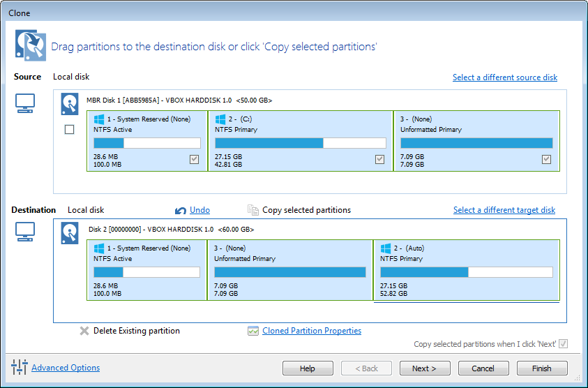Select destination partition '2 - (Auto)' title
The height and width of the screenshot is (388, 588).
pos(409,248)
